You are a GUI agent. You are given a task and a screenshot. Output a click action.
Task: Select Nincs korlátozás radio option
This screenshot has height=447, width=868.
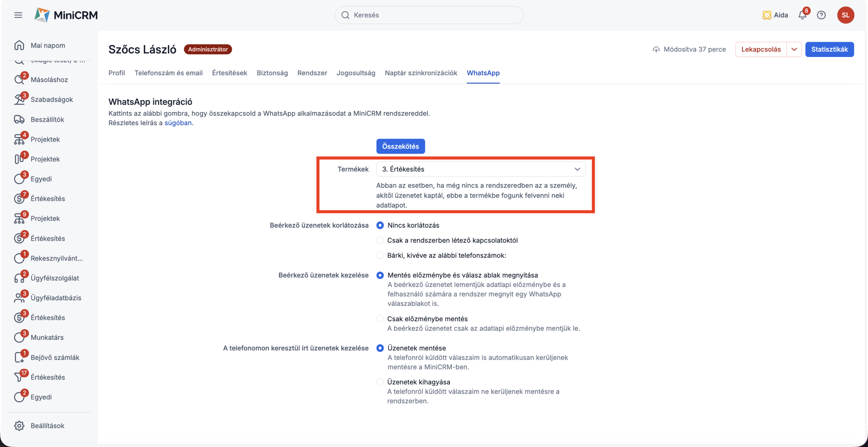pos(380,225)
